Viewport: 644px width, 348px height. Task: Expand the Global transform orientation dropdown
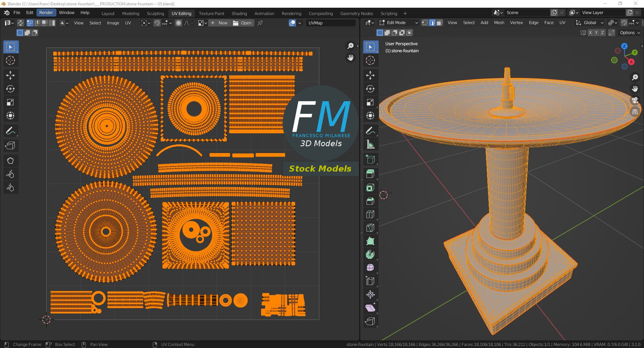[589, 23]
